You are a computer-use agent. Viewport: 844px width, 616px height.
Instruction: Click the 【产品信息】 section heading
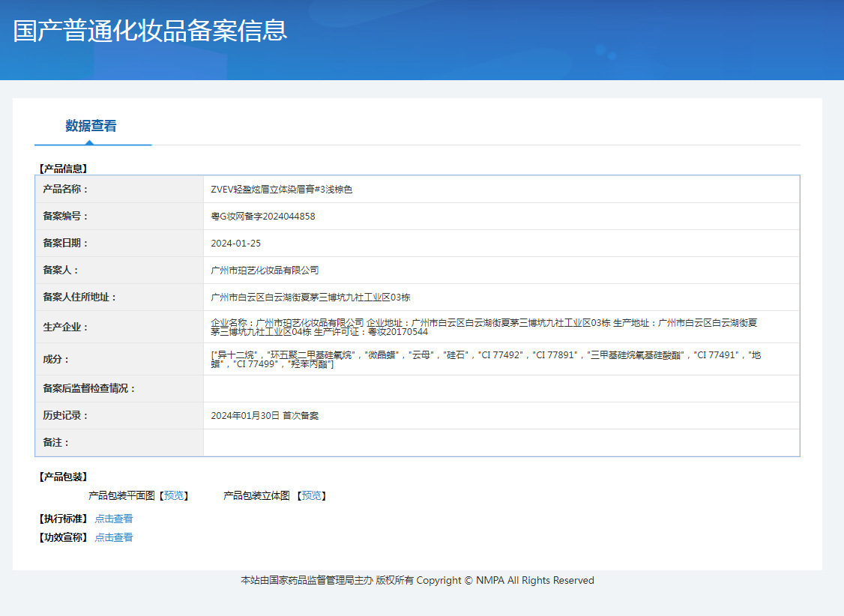pyautogui.click(x=63, y=169)
